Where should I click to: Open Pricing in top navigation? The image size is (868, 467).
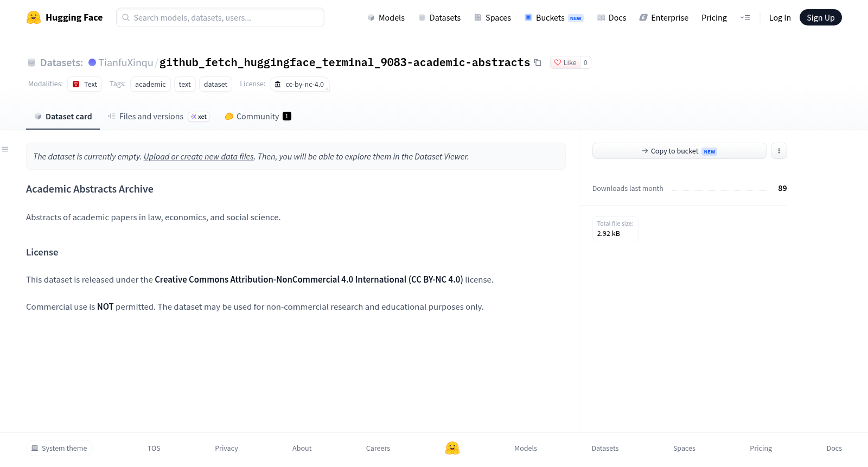714,17
